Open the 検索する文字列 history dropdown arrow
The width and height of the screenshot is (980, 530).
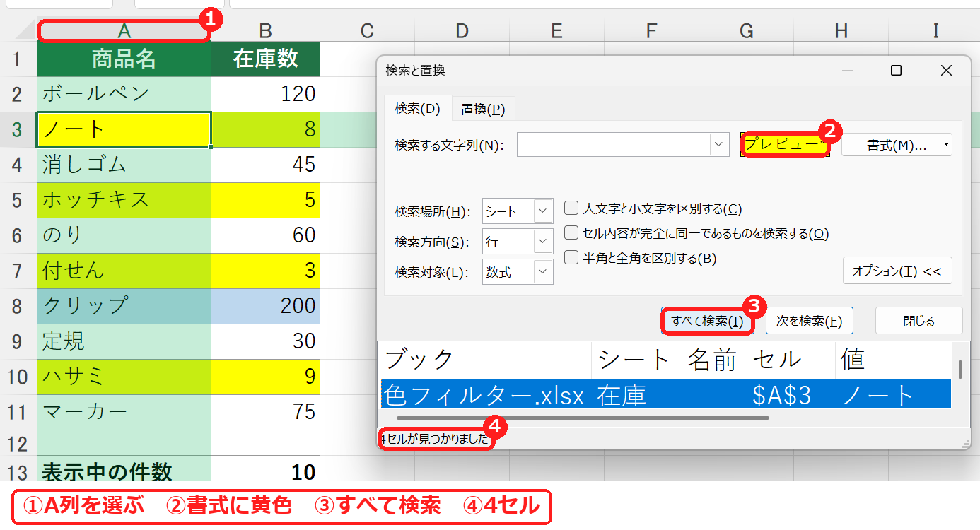[719, 145]
